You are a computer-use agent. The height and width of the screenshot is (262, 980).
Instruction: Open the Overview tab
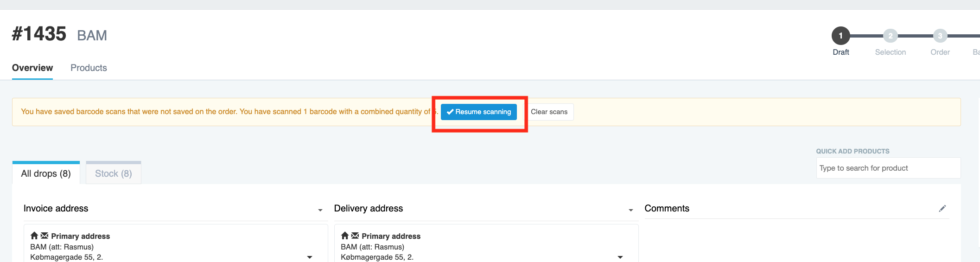(32, 68)
